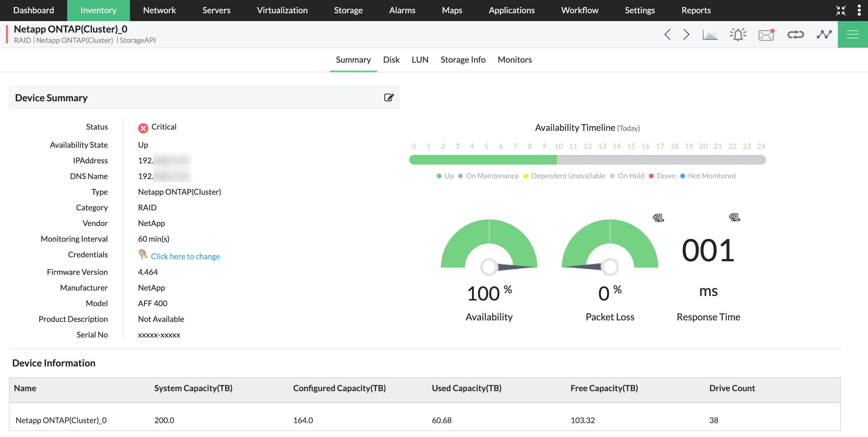
Task: Click the StorageAPI breadcrumb text
Action: click(137, 40)
